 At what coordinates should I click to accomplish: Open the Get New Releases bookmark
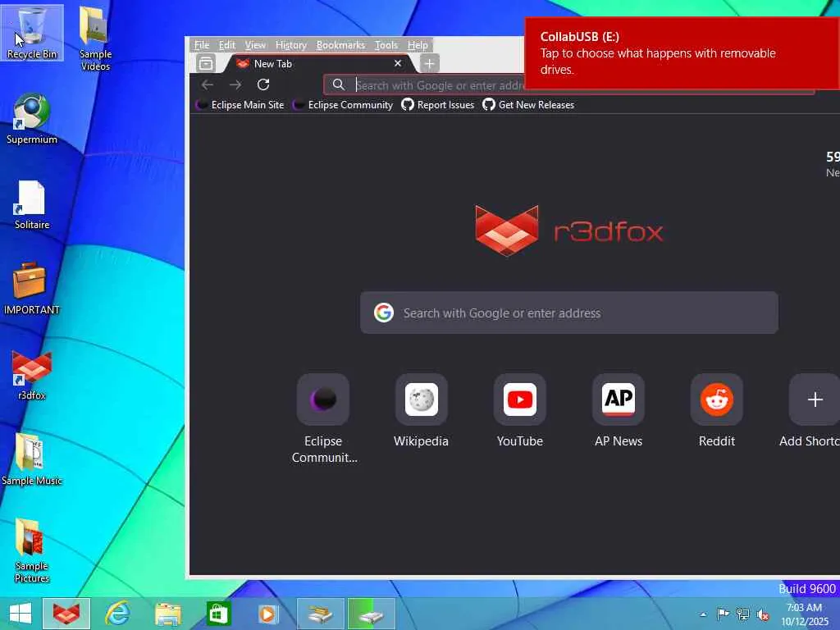coord(528,105)
